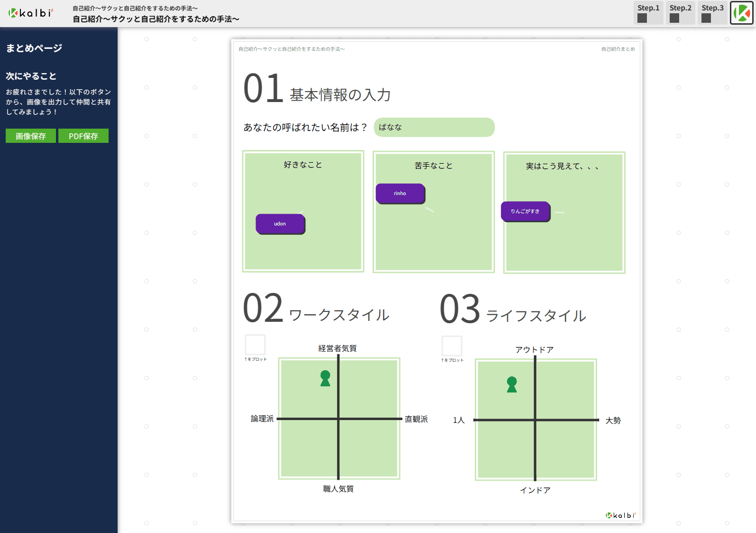Click the empty plot box under 03 ライフスタイル
The height and width of the screenshot is (533, 756).
point(452,346)
